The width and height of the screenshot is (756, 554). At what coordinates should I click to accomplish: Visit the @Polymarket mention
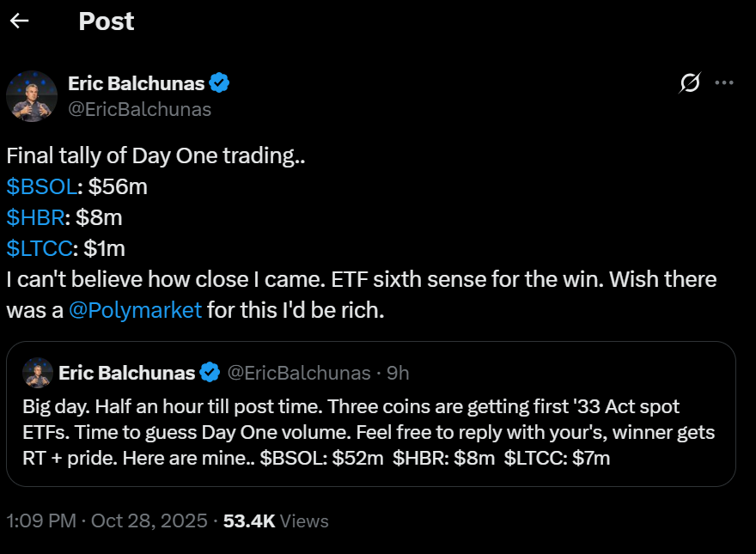135,310
